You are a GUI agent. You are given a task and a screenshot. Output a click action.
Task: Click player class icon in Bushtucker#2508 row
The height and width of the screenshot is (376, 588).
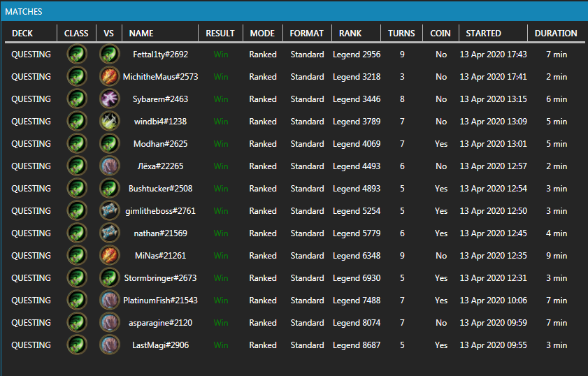click(77, 189)
